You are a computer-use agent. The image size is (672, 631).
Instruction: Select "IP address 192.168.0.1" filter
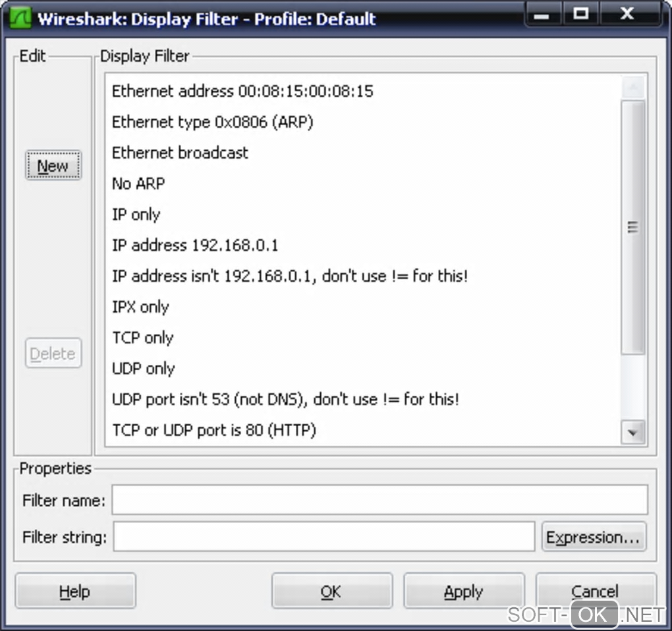(x=363, y=246)
